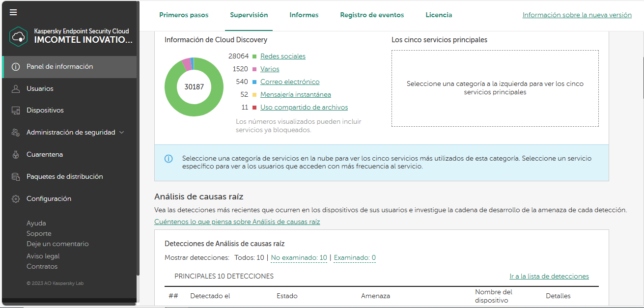644x308 pixels.
Task: Click the Estado column header
Action: click(x=287, y=296)
